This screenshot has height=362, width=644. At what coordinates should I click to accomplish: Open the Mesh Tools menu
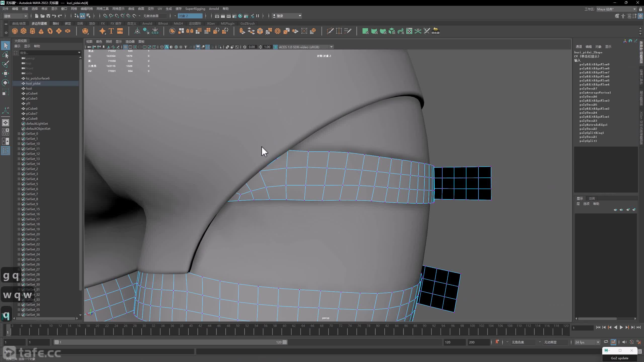pos(102,9)
